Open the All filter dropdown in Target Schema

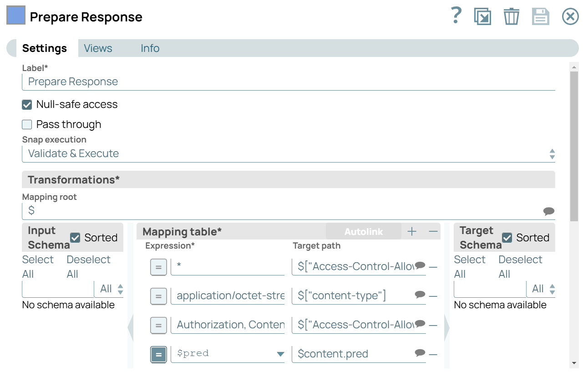pos(552,289)
